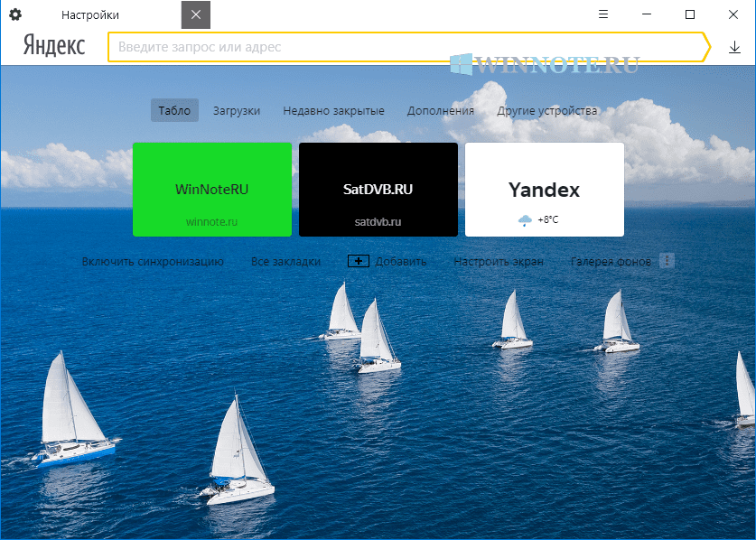Close the Настройки tab

[x=196, y=15]
